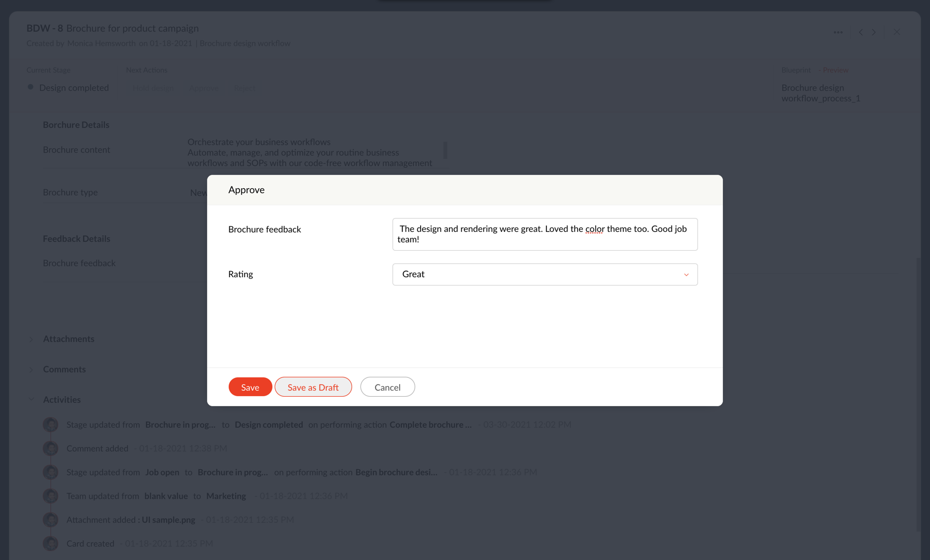This screenshot has height=560, width=930.
Task: Click the Reject next action
Action: (x=244, y=89)
